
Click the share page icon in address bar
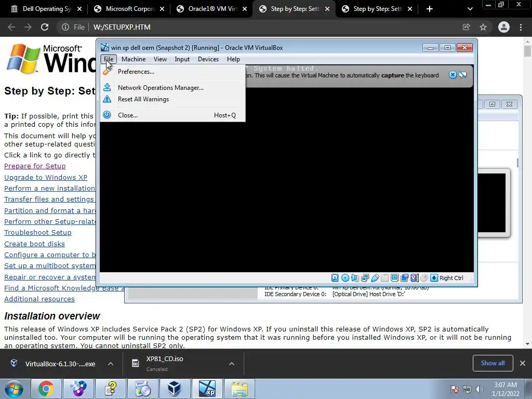point(466,27)
